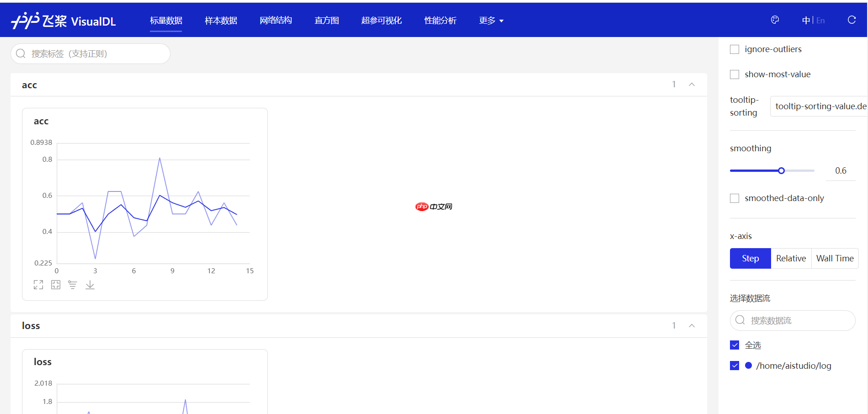Click the search magnifier in tag search bar
The image size is (868, 414).
point(21,53)
